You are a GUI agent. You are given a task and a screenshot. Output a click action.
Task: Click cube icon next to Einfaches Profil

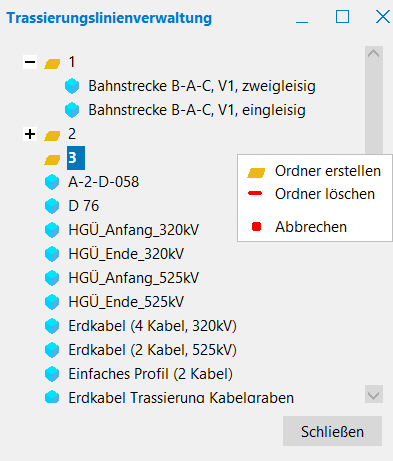click(x=52, y=374)
